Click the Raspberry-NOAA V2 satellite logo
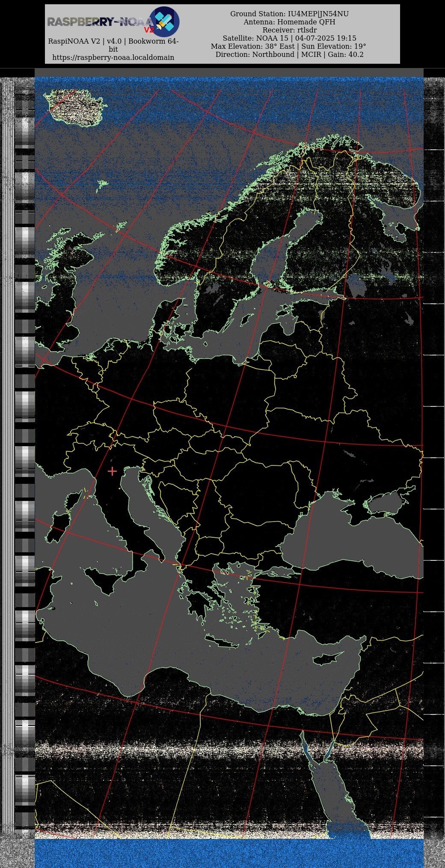Viewport: 445px width, 868px height. click(164, 21)
